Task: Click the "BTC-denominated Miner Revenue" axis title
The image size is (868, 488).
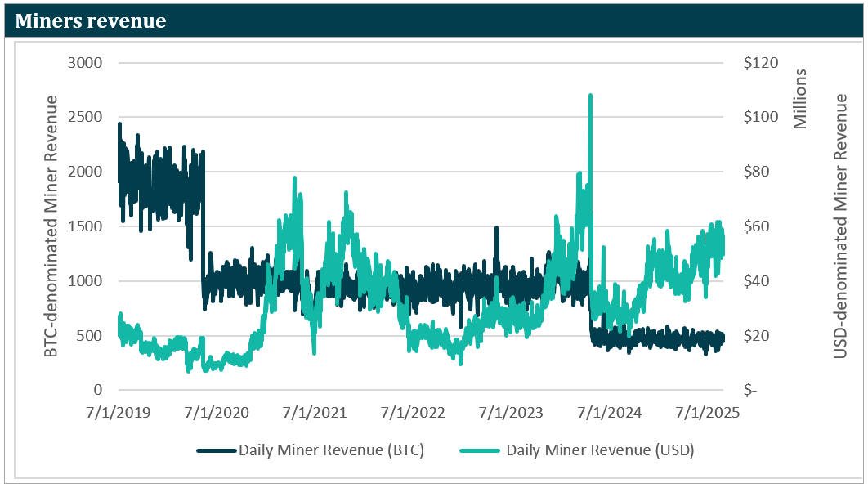Action: coord(51,226)
